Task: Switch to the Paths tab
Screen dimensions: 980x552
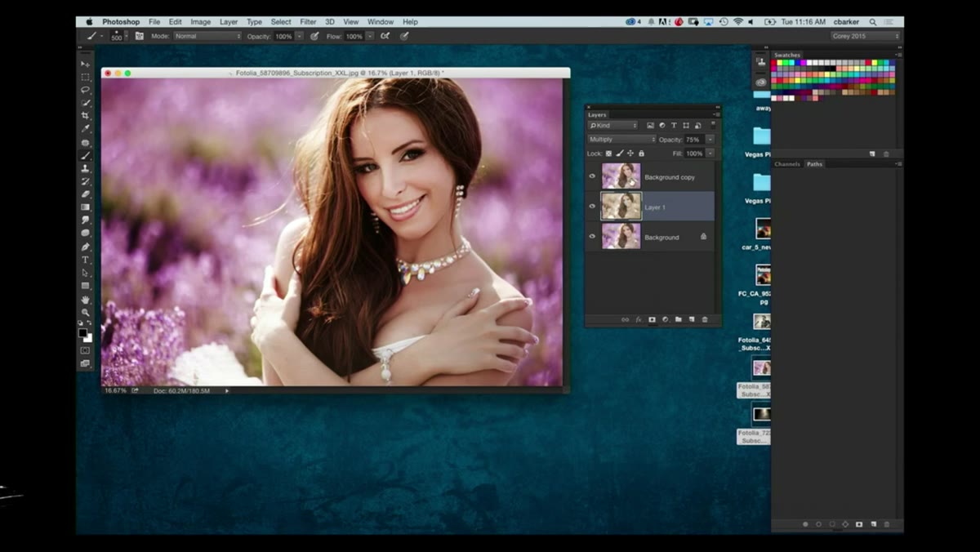Action: point(814,164)
